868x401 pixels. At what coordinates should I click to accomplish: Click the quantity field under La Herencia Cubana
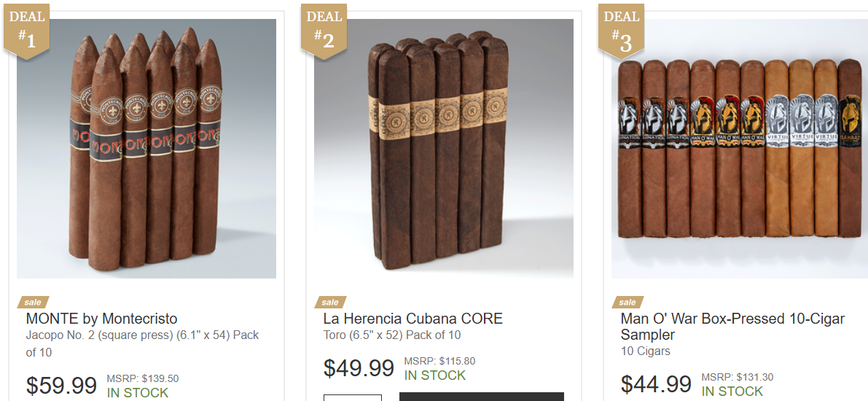click(353, 397)
